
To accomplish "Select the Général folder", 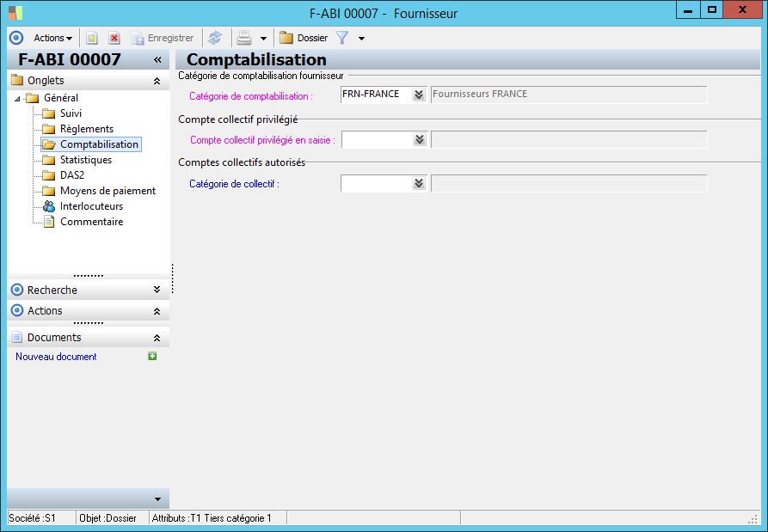I will pyautogui.click(x=61, y=98).
